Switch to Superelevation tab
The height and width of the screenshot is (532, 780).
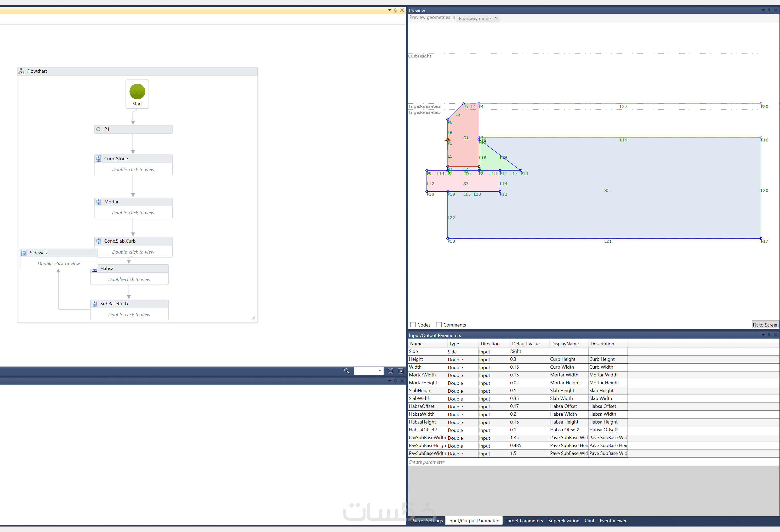563,520
